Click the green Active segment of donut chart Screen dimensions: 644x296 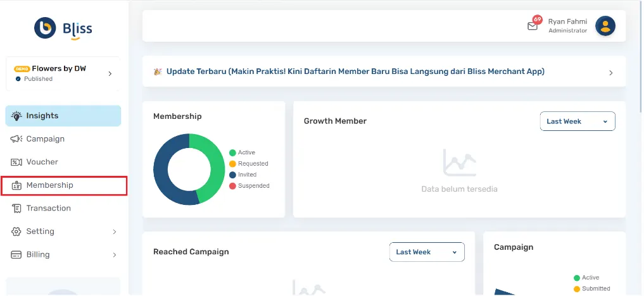213,164
